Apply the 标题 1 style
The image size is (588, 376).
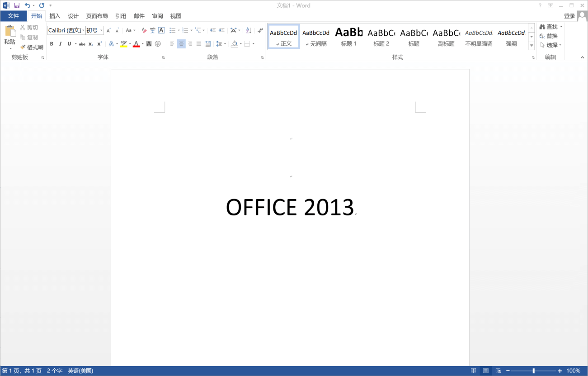pos(348,37)
